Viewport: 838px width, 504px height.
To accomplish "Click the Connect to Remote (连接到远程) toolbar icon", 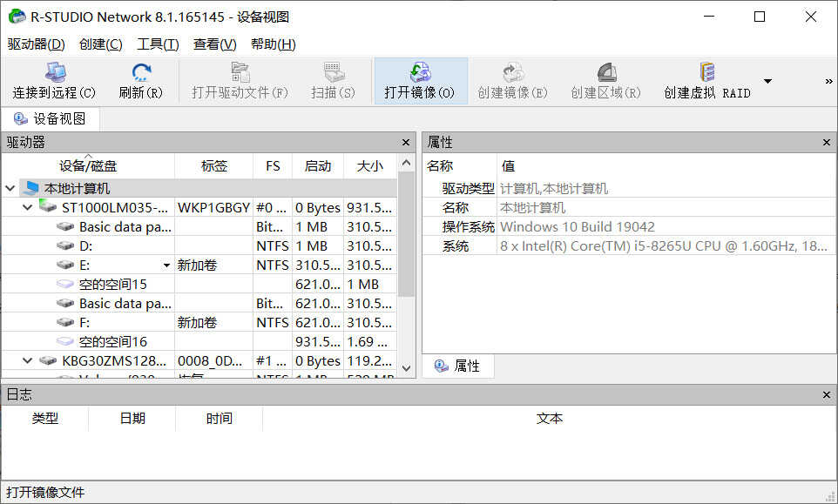I will (55, 72).
